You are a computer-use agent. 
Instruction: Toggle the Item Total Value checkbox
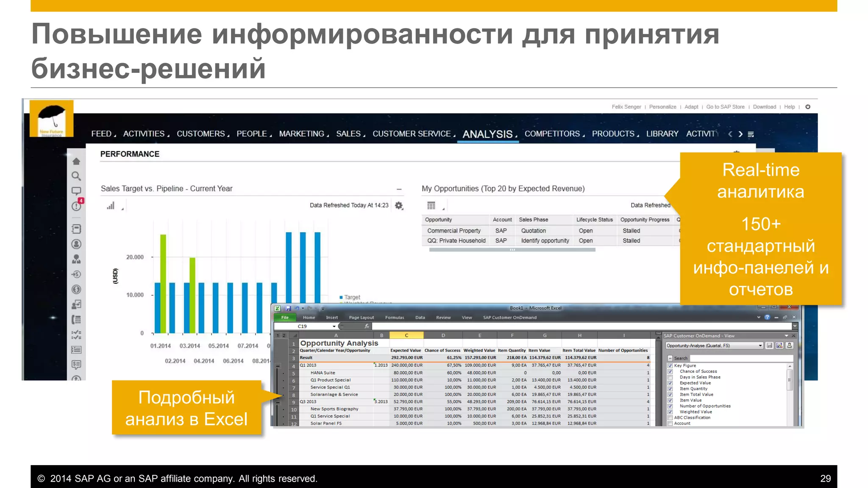pyautogui.click(x=670, y=394)
